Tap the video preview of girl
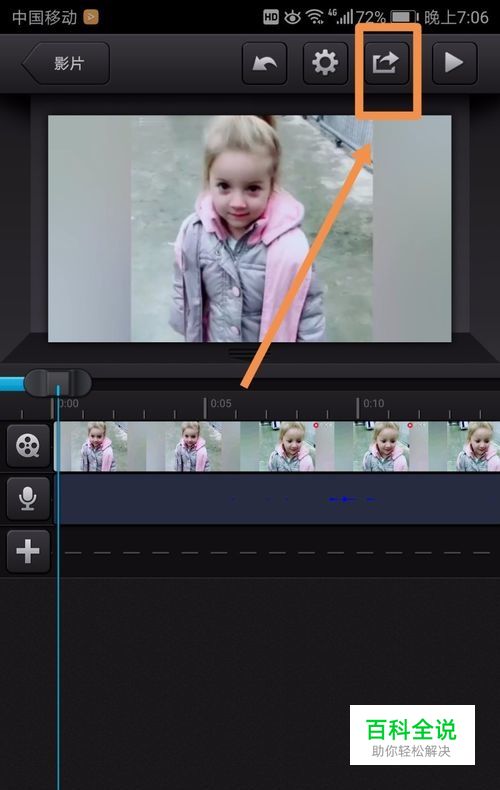This screenshot has height=790, width=500. click(249, 229)
